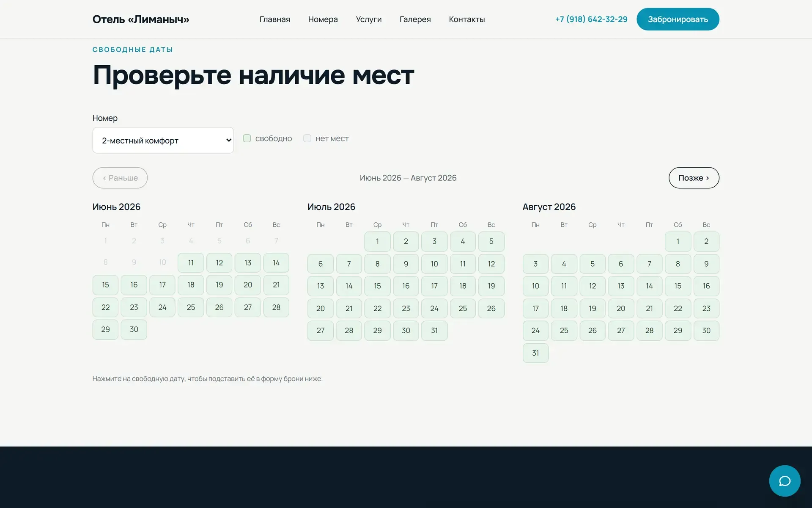This screenshot has height=508, width=812.
Task: Click the Позже next months button
Action: click(x=694, y=178)
